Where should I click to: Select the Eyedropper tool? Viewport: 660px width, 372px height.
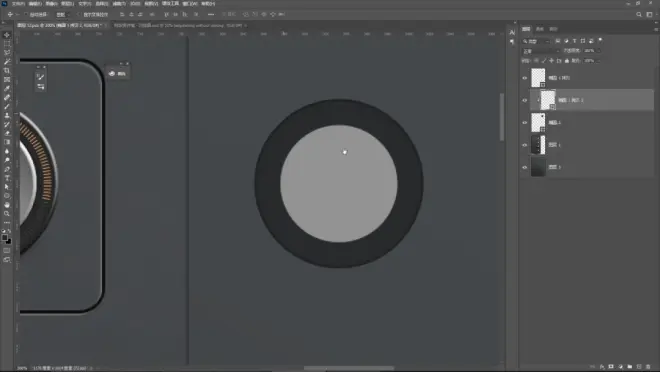click(x=7, y=88)
